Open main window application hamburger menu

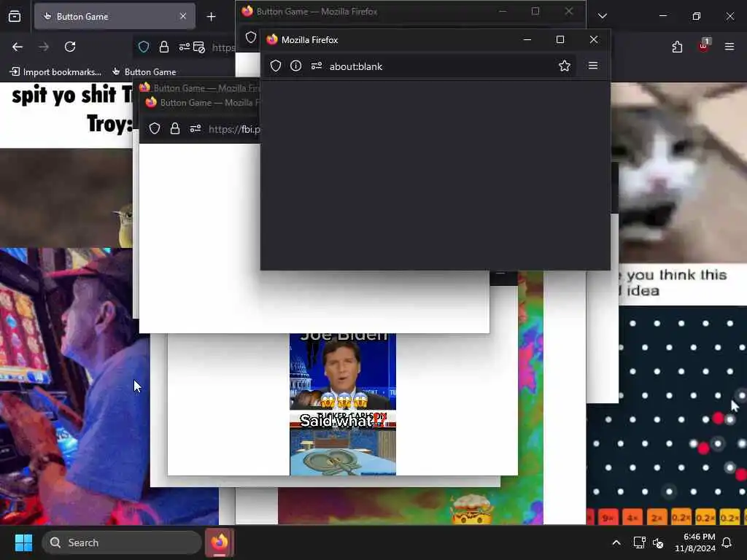729,47
